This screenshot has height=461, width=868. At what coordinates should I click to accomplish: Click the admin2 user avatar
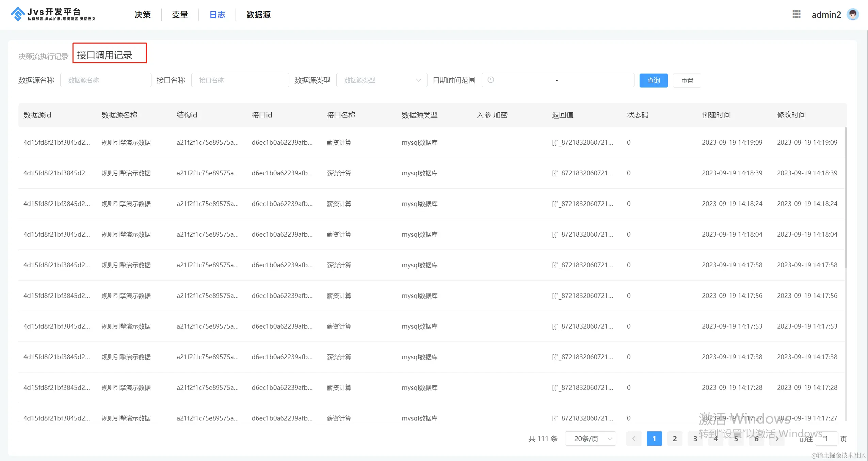coord(852,14)
